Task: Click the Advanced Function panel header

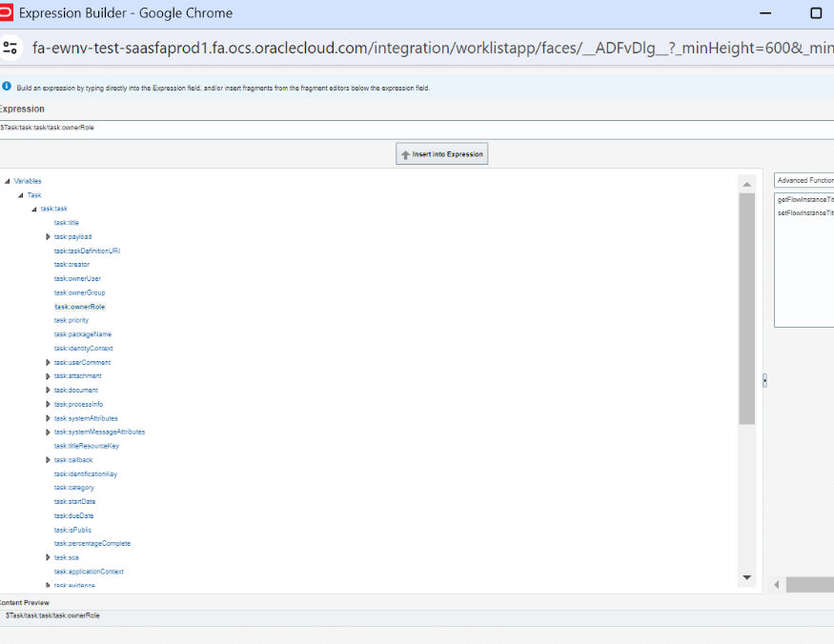Action: pyautogui.click(x=805, y=180)
